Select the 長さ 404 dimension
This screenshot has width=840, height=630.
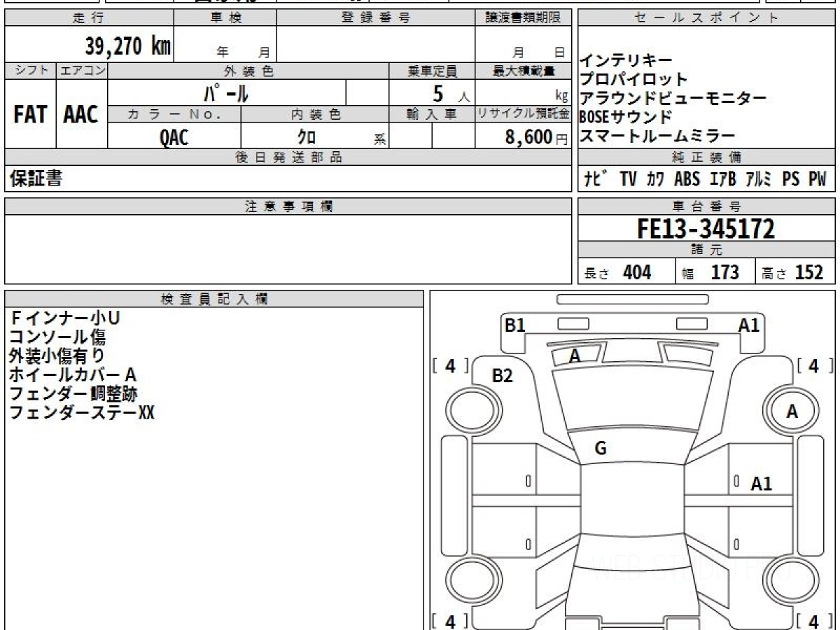point(617,272)
